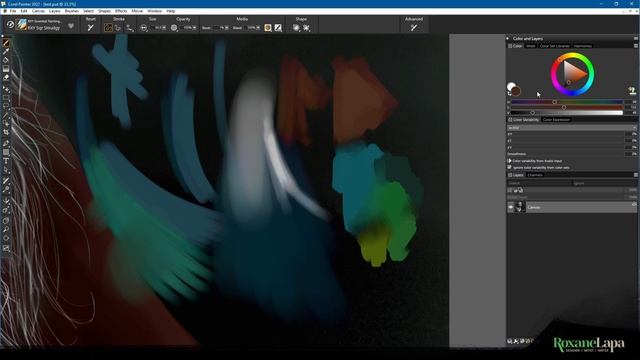Viewport: 640px width, 360px height.
Task: Select the Brush tool in the toolbox
Action: coord(6,42)
